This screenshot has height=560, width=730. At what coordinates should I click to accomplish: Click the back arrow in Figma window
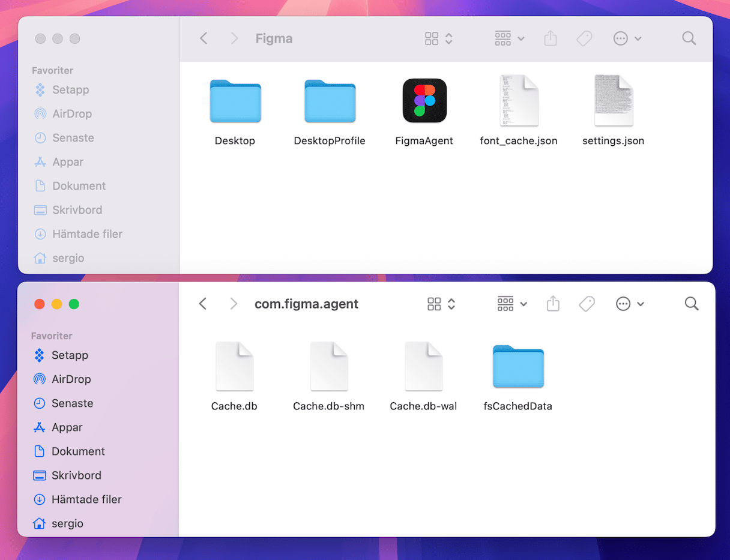tap(204, 39)
